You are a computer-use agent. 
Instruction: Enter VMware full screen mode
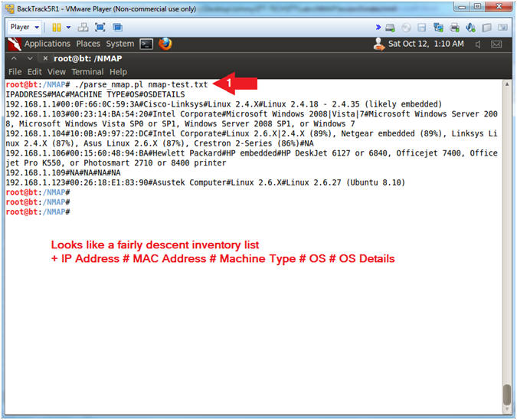click(x=100, y=28)
